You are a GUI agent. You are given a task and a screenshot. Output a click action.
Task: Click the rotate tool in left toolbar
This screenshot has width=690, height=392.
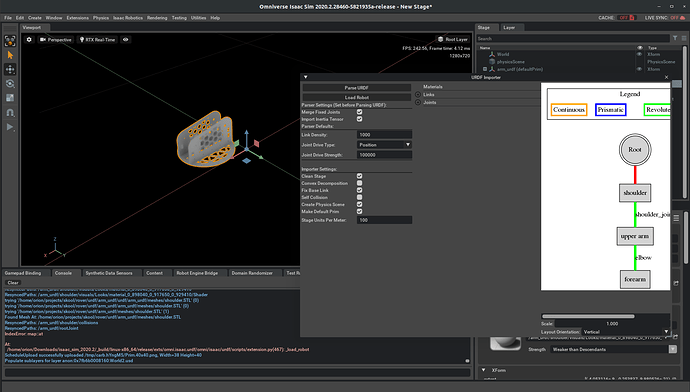[x=10, y=84]
